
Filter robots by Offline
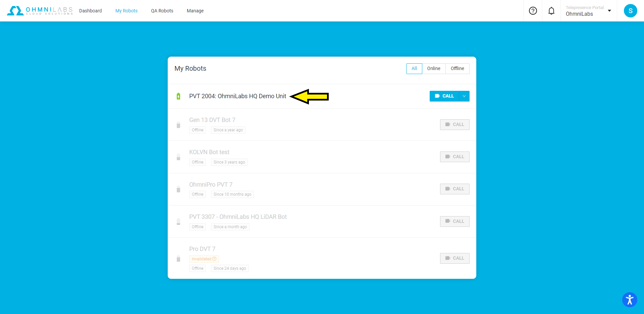[x=458, y=68]
